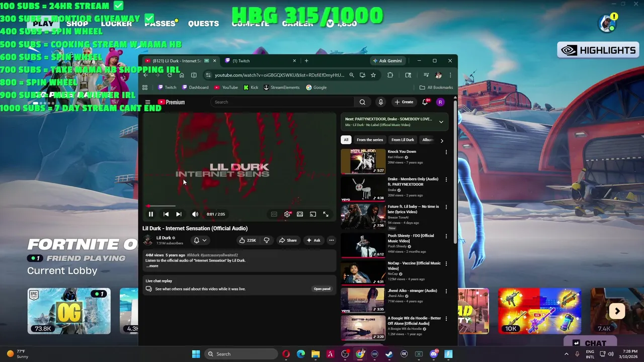Open a new browser tab
Viewport: 644px width, 362px height.
pyautogui.click(x=306, y=61)
